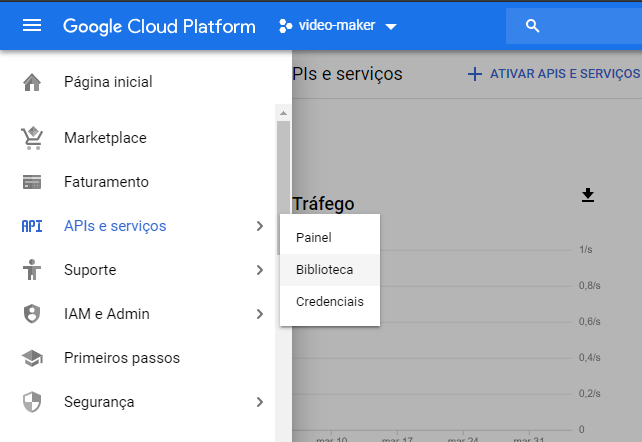Click the Segurança shield icon
Viewport: 642px width, 442px height.
point(32,402)
